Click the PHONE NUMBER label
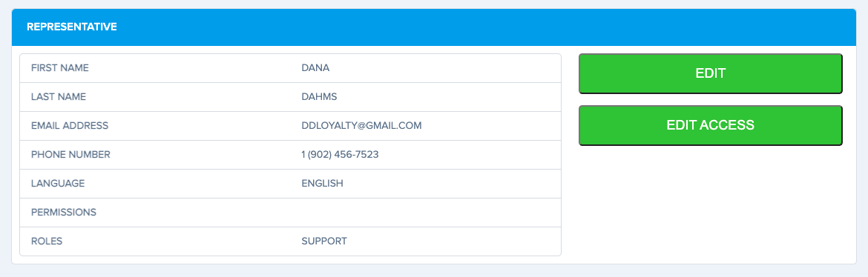 pos(71,154)
